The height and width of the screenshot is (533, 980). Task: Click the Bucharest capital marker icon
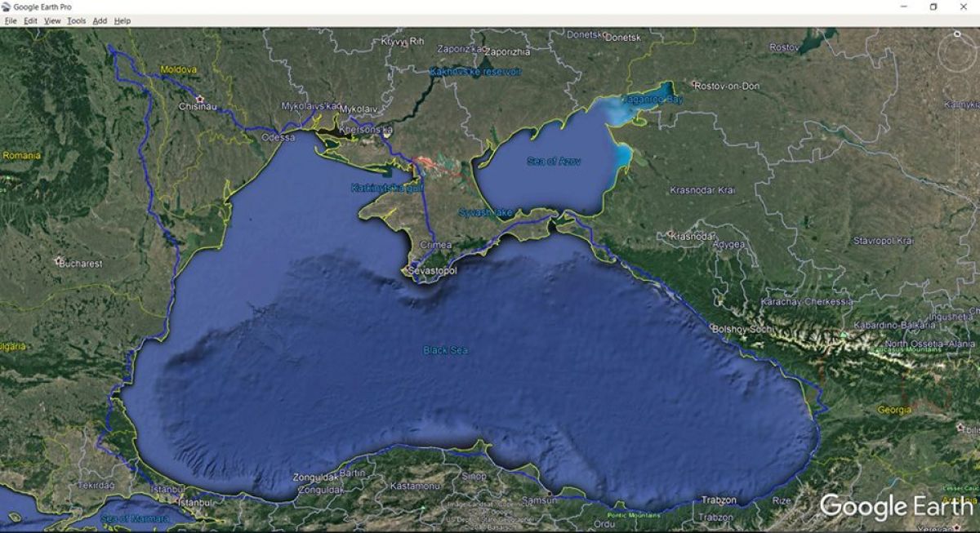click(x=59, y=261)
